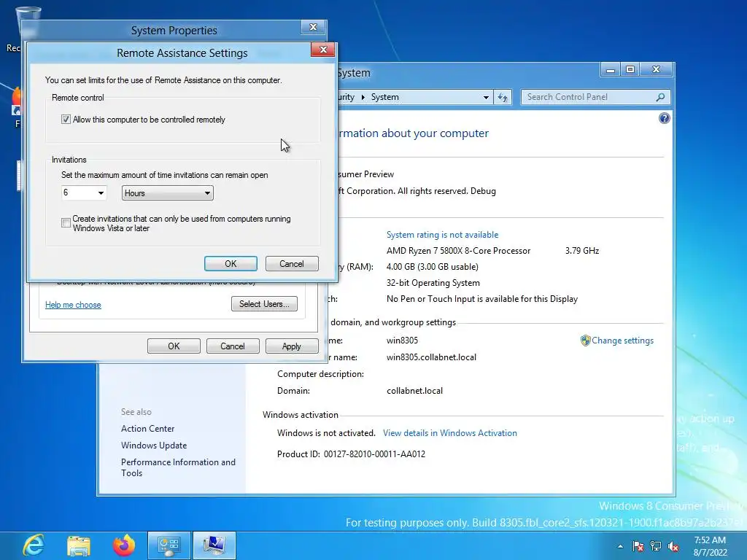Click the No Pen or Touch Input text
Image resolution: width=747 pixels, height=560 pixels.
coord(482,299)
